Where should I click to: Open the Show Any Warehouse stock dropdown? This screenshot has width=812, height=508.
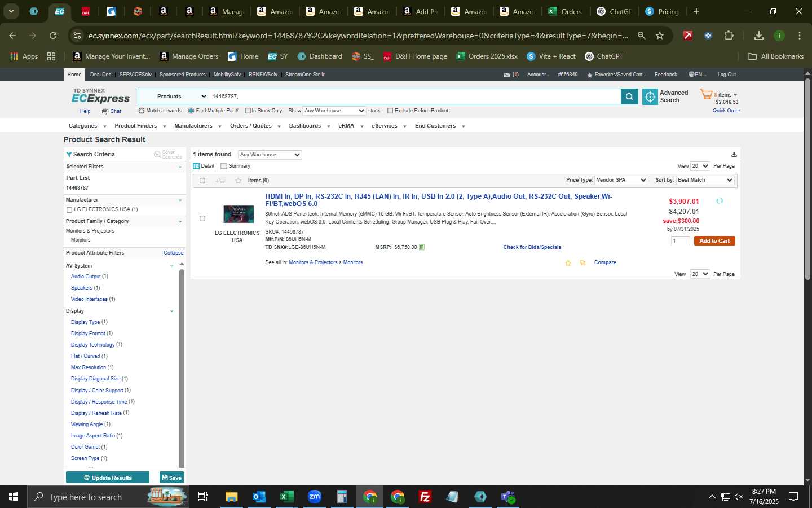334,111
